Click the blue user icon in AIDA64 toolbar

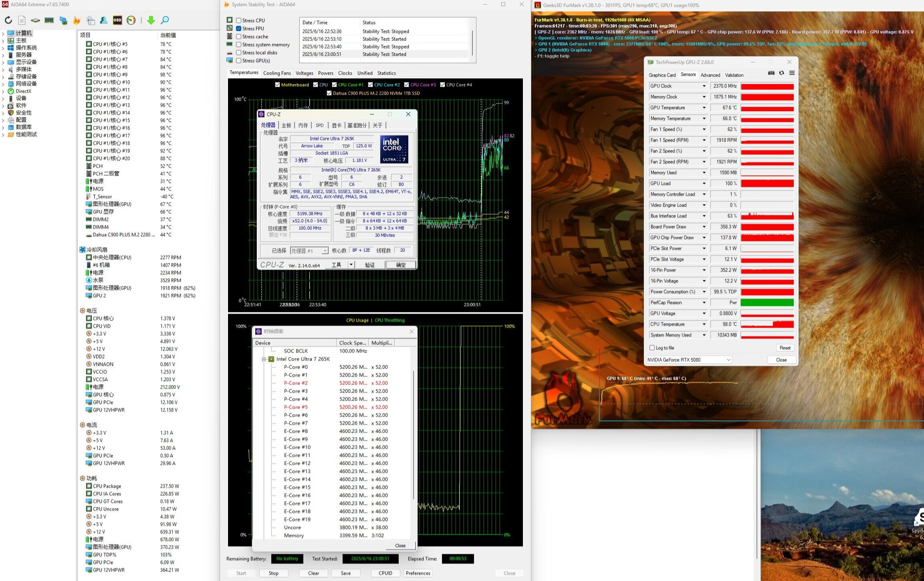(103, 20)
